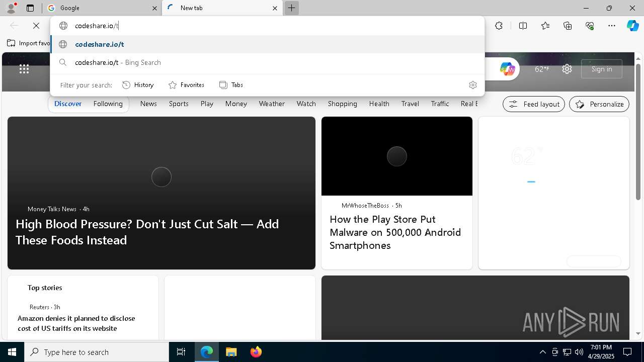
Task: Select the Following feed tab
Action: tap(108, 104)
